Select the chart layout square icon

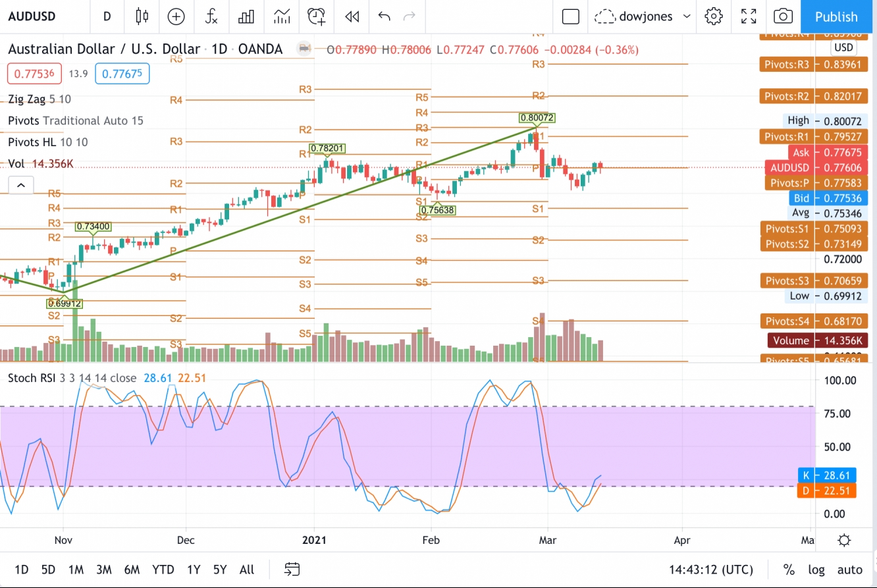coord(570,16)
